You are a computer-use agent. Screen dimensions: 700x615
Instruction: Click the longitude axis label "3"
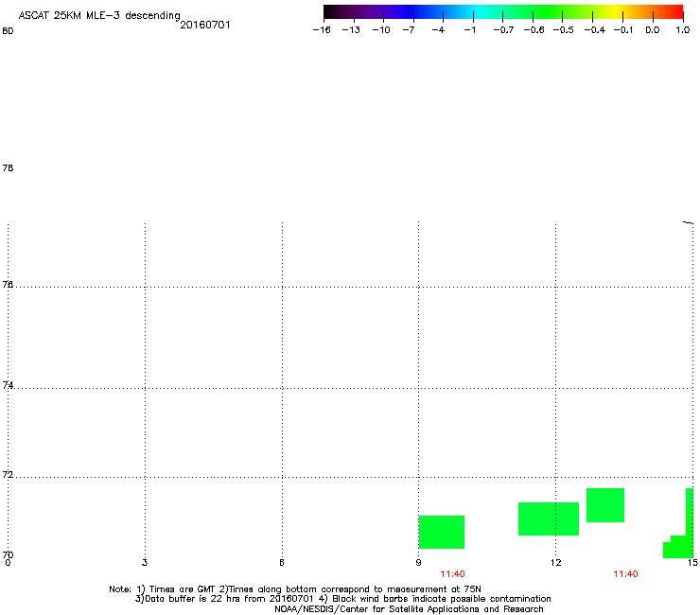point(145,563)
